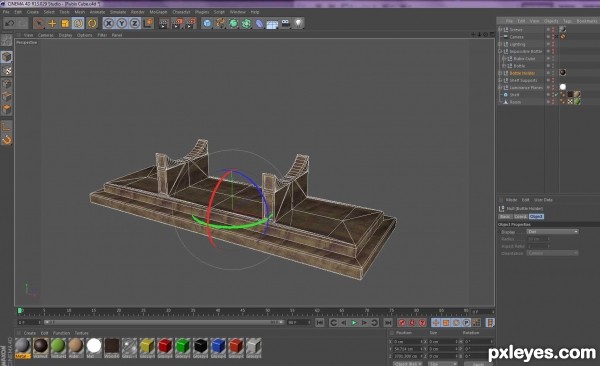Open the viewport Display menu

(65, 35)
